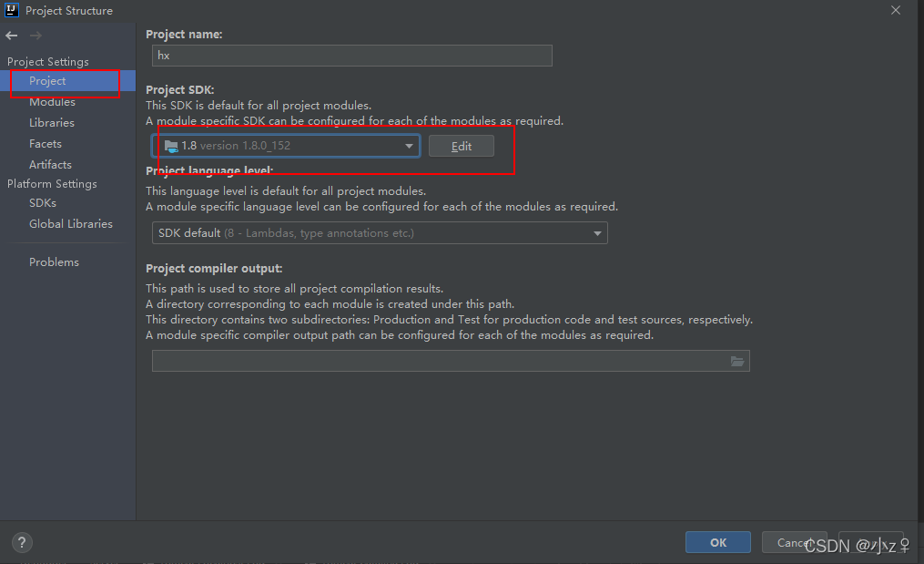924x564 pixels.
Task: Open the Modules settings page
Action: pos(53,102)
